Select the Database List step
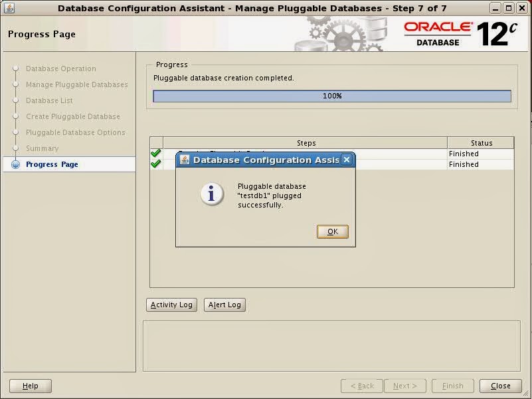Viewport: 532px width, 399px height. point(50,100)
